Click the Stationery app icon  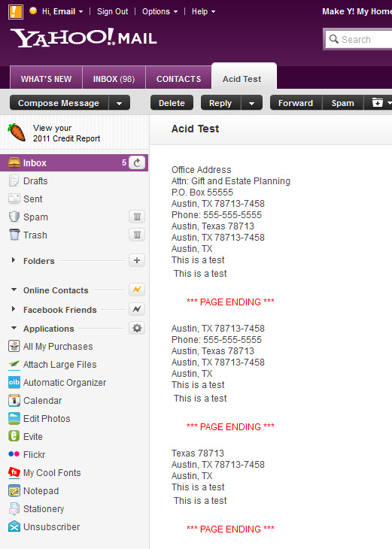click(x=14, y=508)
